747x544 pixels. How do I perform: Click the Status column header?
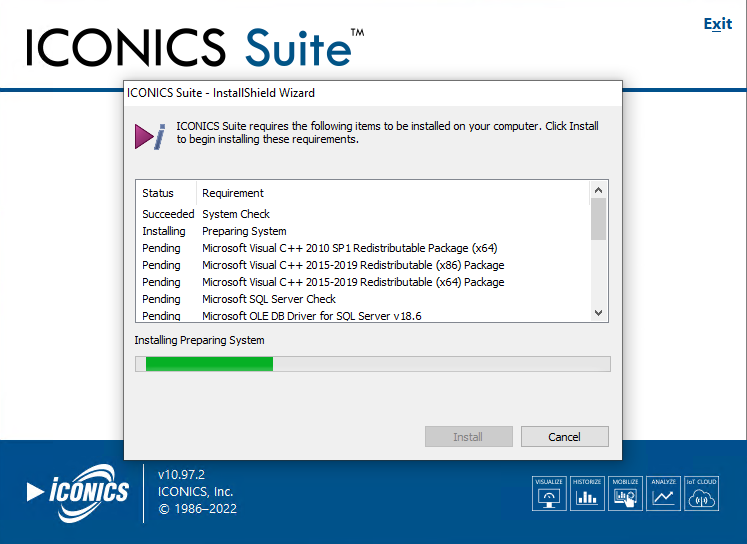coord(165,193)
